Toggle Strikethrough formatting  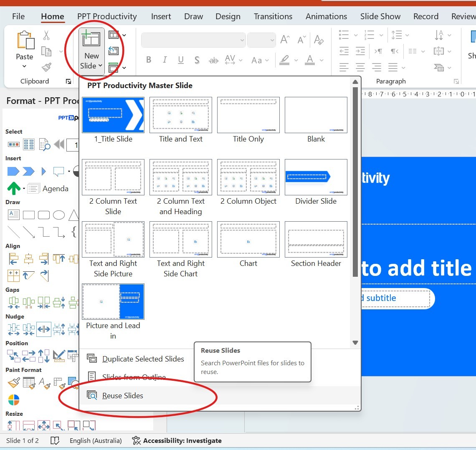pyautogui.click(x=214, y=61)
